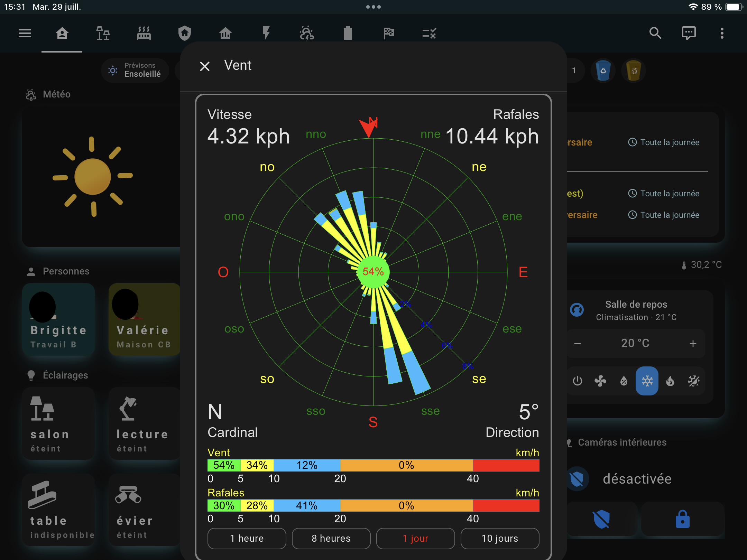This screenshot has height=560, width=747.
Task: Open the security shield home tab
Action: click(x=184, y=33)
